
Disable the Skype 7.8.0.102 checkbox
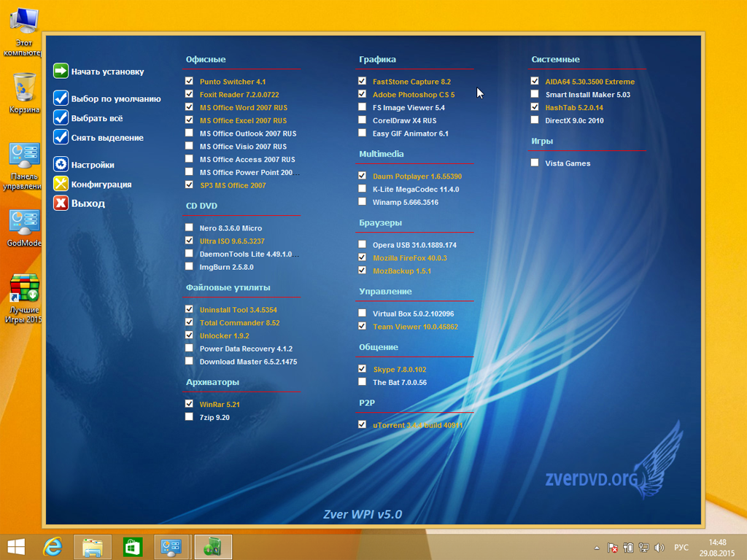pos(363,369)
